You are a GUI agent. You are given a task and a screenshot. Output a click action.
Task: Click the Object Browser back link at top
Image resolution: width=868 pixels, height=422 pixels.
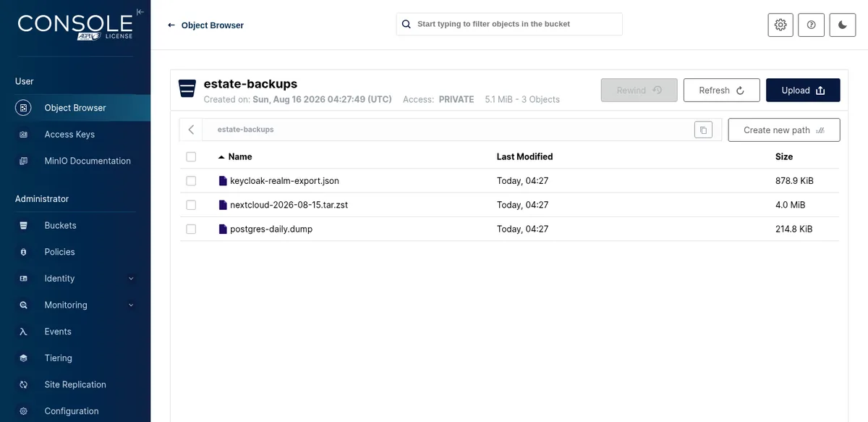[x=213, y=25]
